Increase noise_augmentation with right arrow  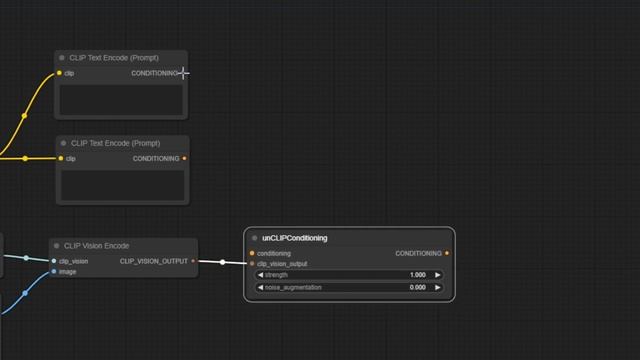(x=438, y=287)
